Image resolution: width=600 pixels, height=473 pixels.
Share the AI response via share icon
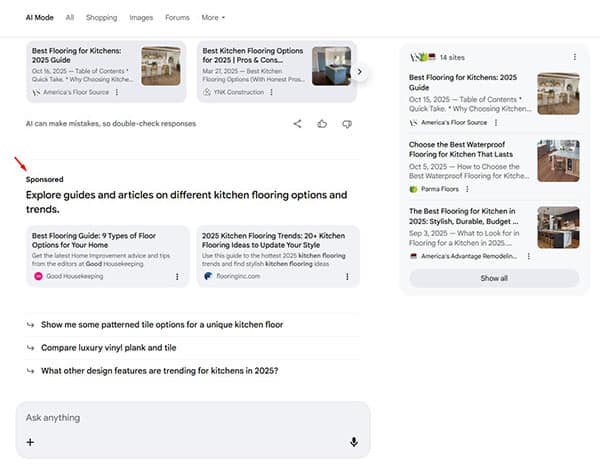(x=297, y=124)
